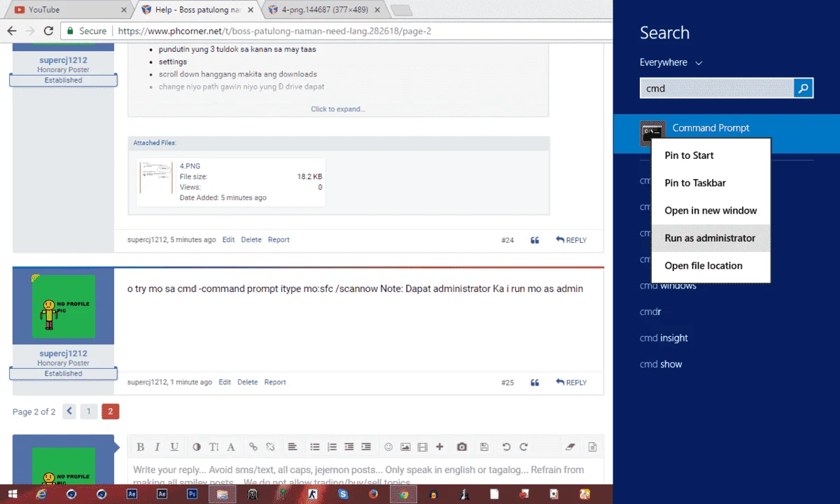Select Pin to Taskbar from context menu
840x504 pixels.
pyautogui.click(x=710, y=183)
